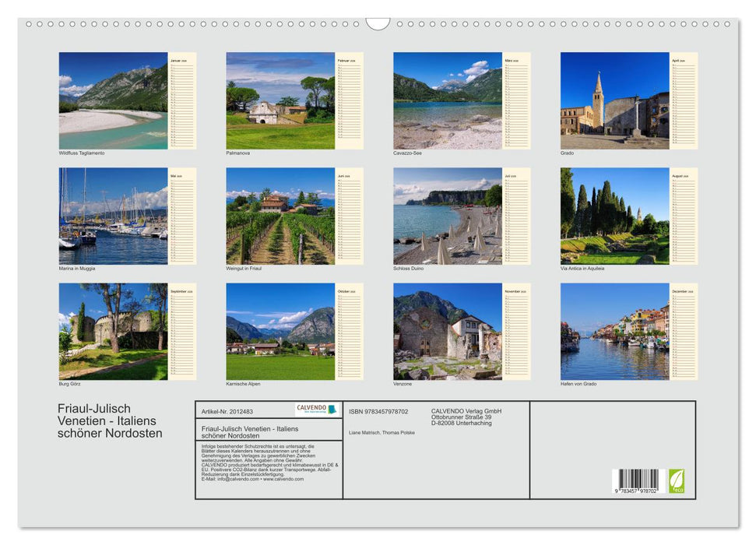This screenshot has width=756, height=545.
Task: Select the Via Antica in Aquileia photo
Action: (x=614, y=216)
